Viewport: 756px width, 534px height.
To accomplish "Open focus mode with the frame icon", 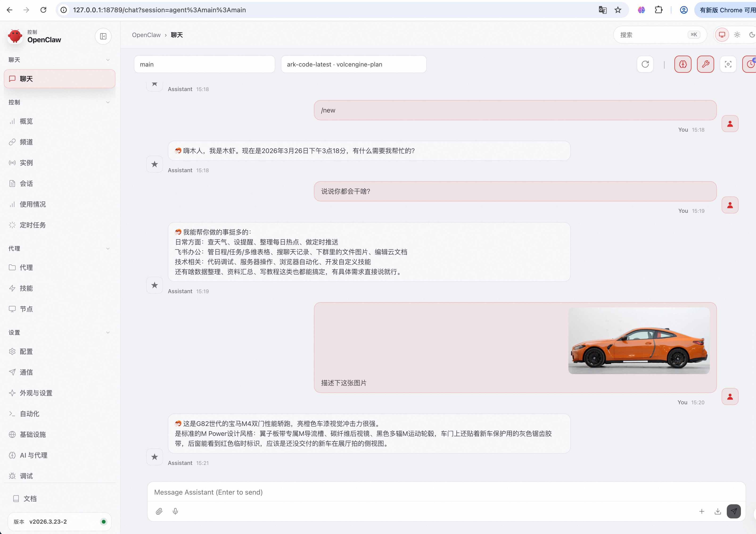I will (x=728, y=64).
